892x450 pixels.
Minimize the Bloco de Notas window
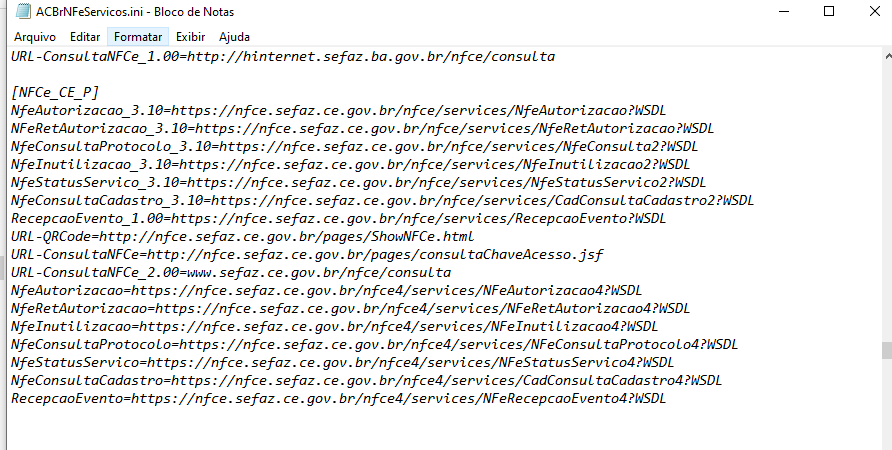[x=784, y=11]
